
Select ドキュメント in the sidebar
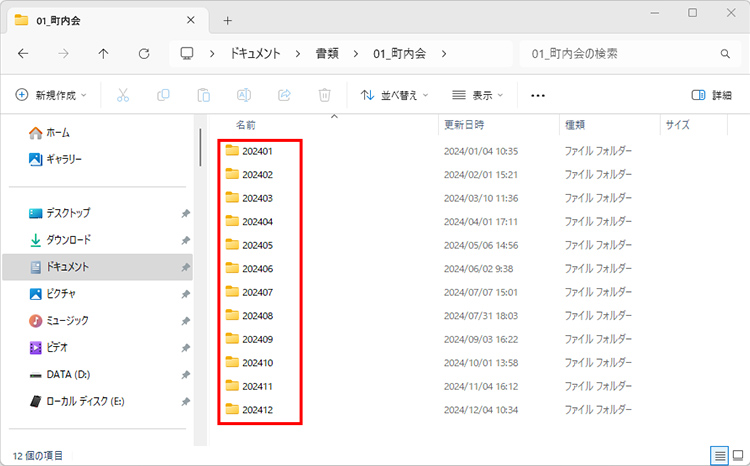(x=98, y=267)
